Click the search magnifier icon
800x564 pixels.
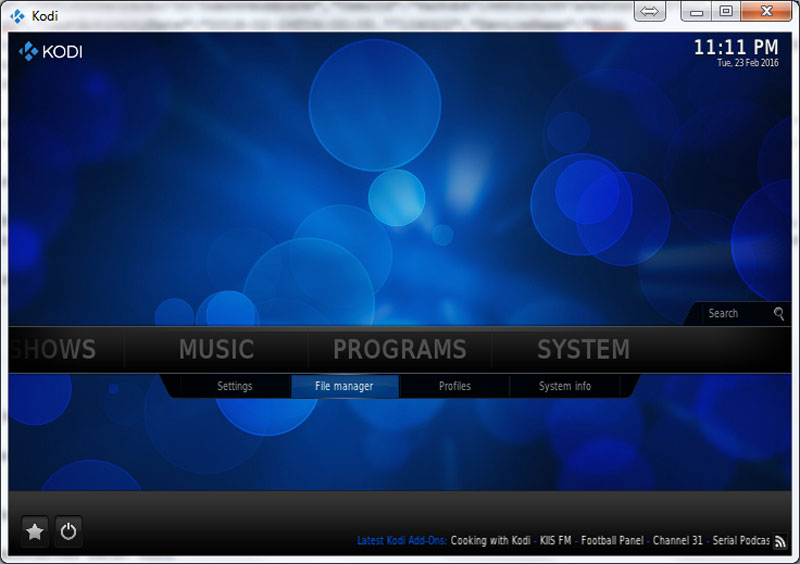click(779, 313)
